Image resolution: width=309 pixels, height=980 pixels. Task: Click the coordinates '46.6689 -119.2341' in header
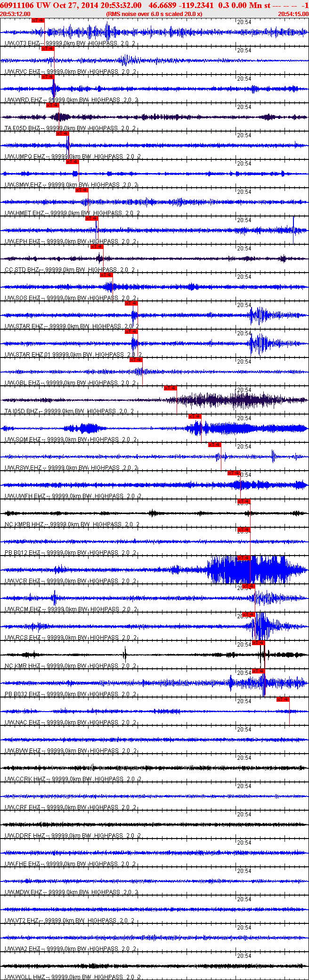click(181, 5)
